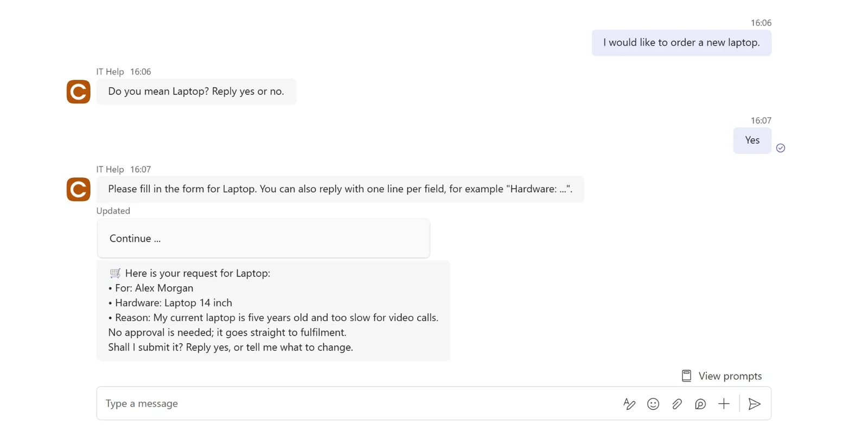This screenshot has width=868, height=438.
Task: Focus the Type a message field
Action: tap(358, 403)
